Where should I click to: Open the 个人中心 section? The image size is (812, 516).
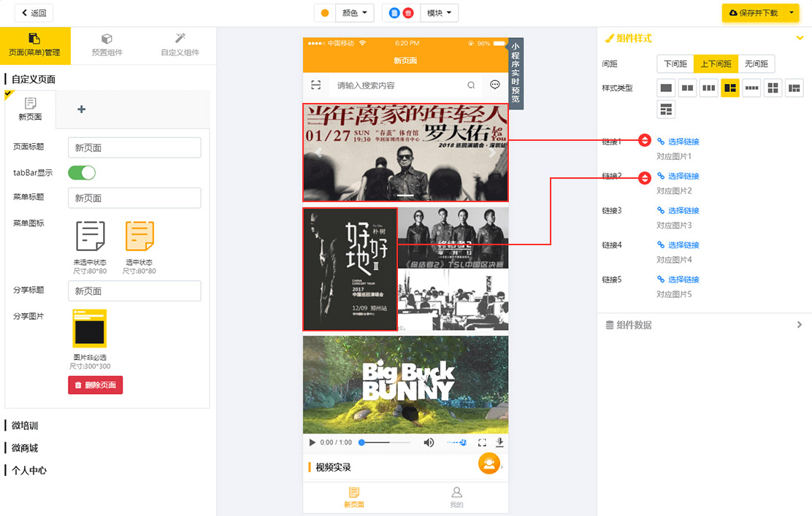(x=29, y=471)
